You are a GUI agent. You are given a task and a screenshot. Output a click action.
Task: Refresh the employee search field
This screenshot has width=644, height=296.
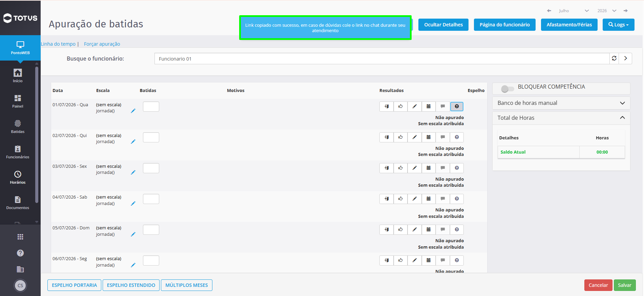click(x=614, y=59)
